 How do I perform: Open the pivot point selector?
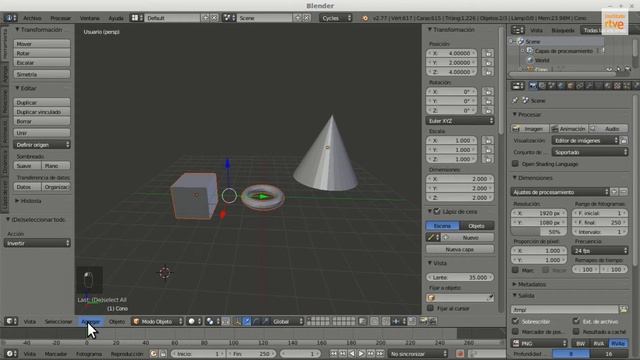click(x=212, y=322)
